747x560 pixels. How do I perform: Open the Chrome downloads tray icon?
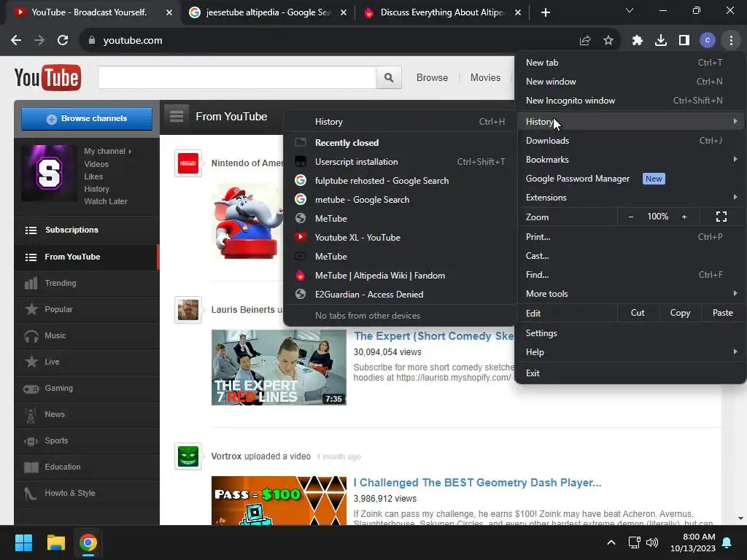click(x=661, y=41)
